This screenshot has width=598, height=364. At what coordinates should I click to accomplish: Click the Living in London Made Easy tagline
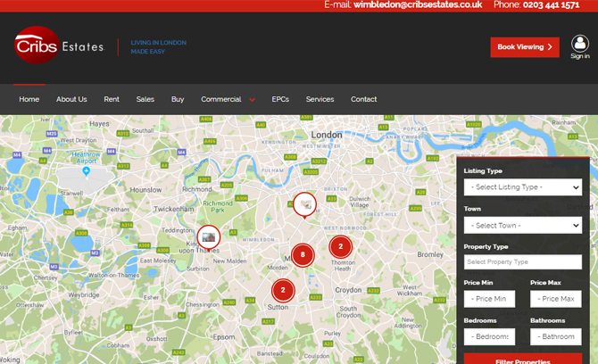coord(158,47)
